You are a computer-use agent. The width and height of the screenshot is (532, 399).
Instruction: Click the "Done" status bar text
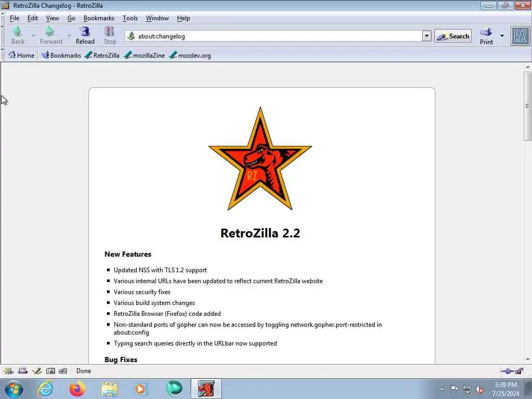coord(84,371)
